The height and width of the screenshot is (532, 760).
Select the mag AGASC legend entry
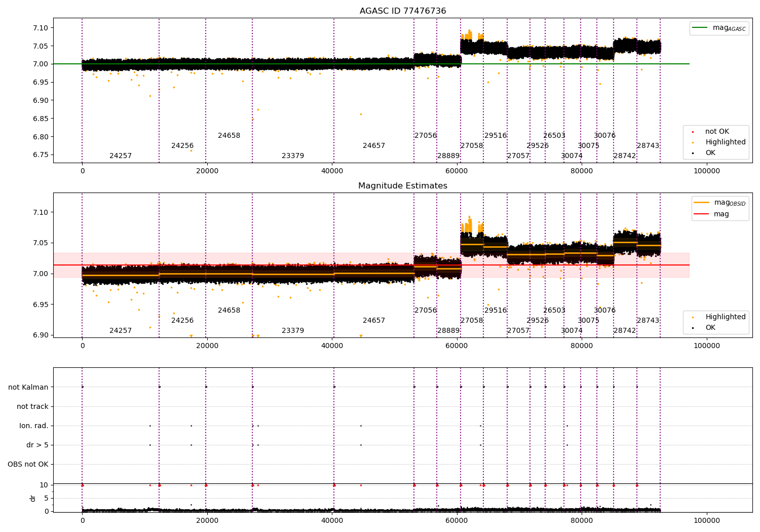719,28
